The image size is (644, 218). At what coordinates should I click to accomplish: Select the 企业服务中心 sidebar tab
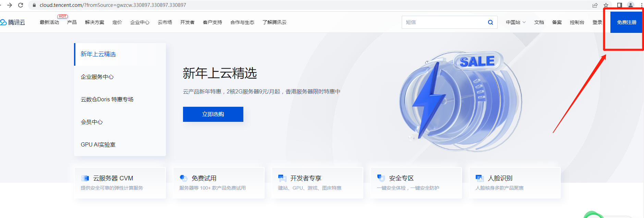coord(120,77)
